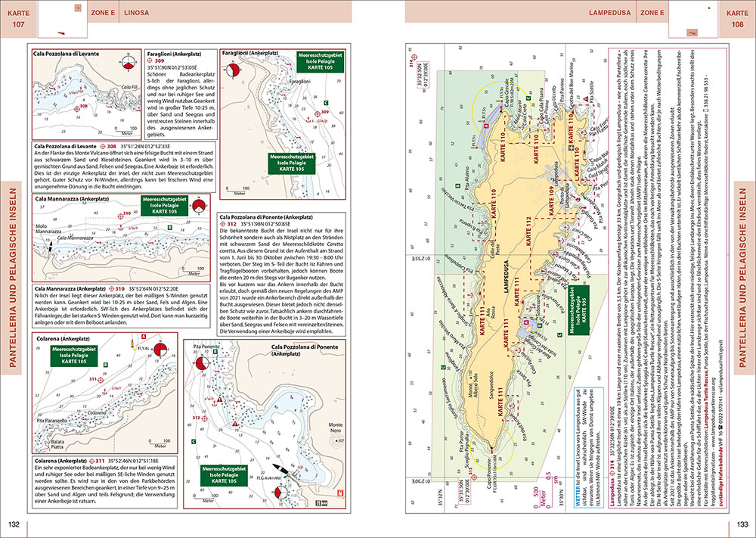
Task: Click the wind compass in the Colarena map
Action: point(160,351)
